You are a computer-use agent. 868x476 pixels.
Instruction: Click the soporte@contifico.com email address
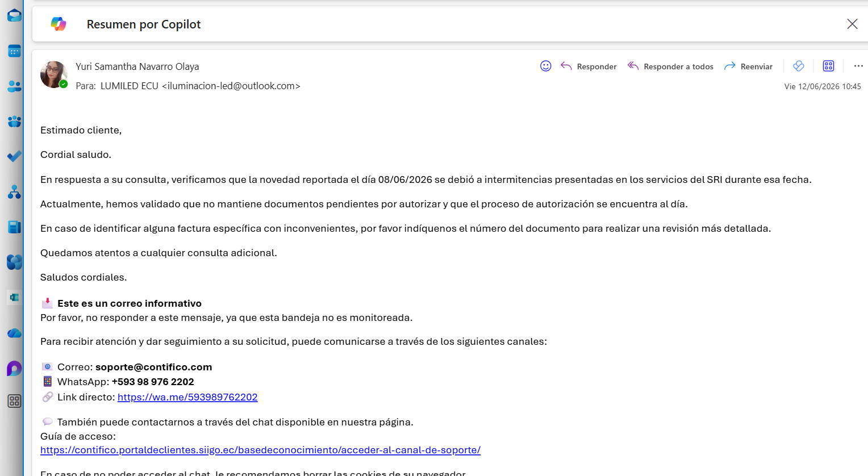click(x=153, y=367)
